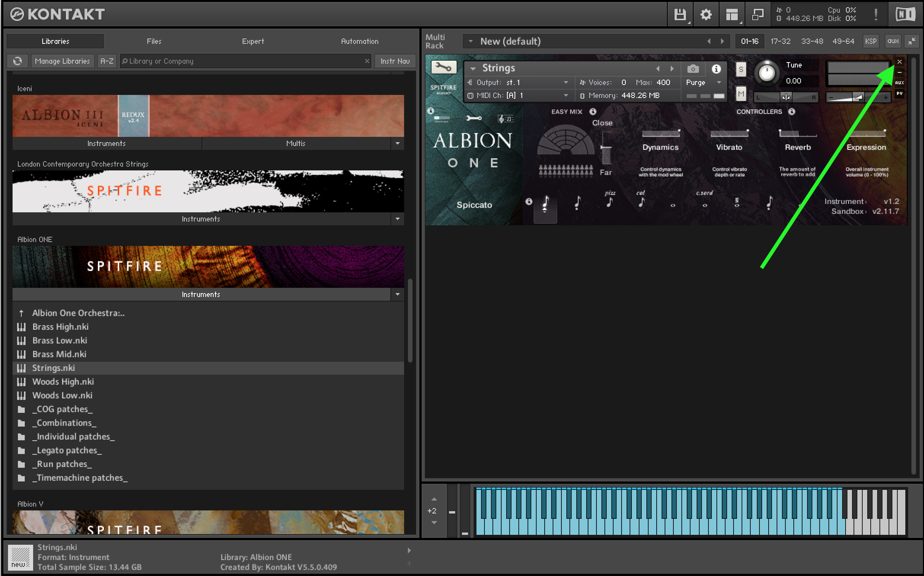Expand the Iceni library options arrow
Screen dimensions: 924x576
(x=397, y=144)
